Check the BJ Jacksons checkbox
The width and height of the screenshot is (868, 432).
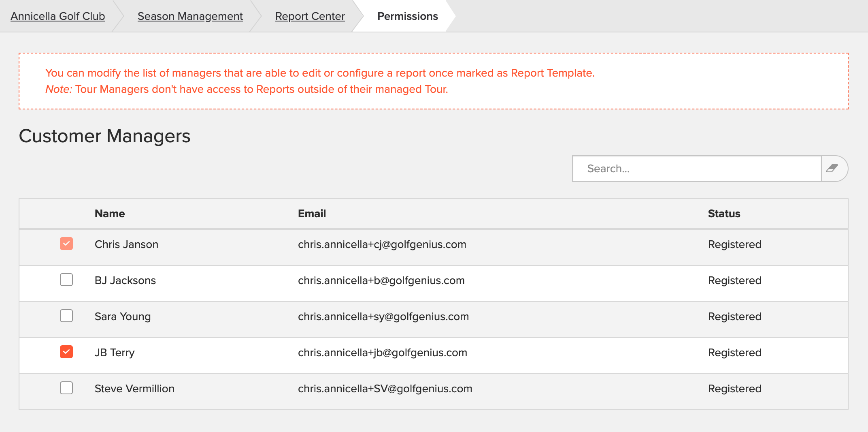click(66, 280)
